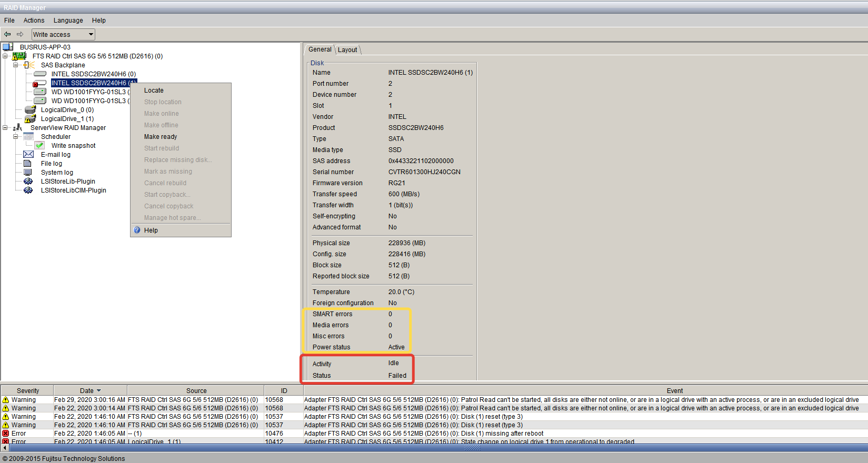Click the back arrow in toolbar
The height and width of the screenshot is (463, 868).
click(7, 35)
